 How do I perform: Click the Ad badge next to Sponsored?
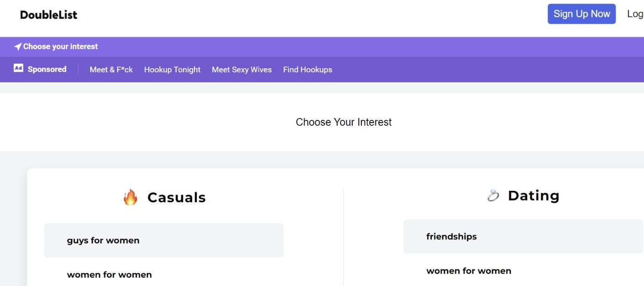pos(18,69)
